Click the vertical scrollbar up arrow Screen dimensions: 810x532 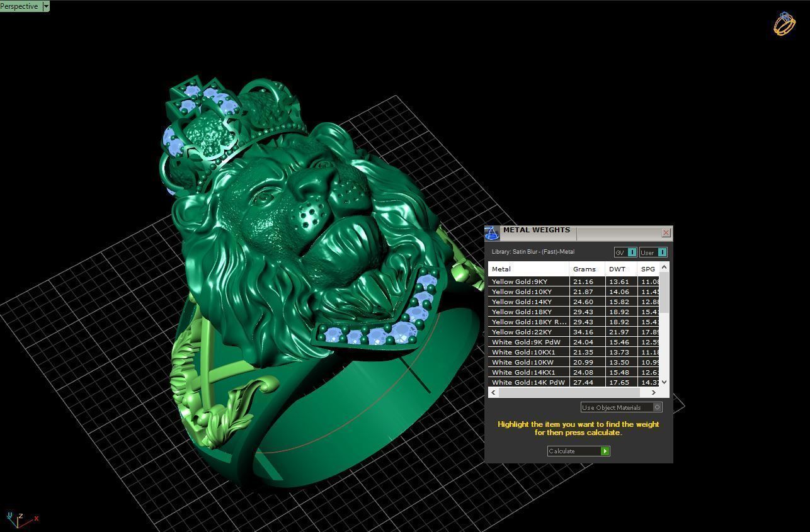(664, 268)
